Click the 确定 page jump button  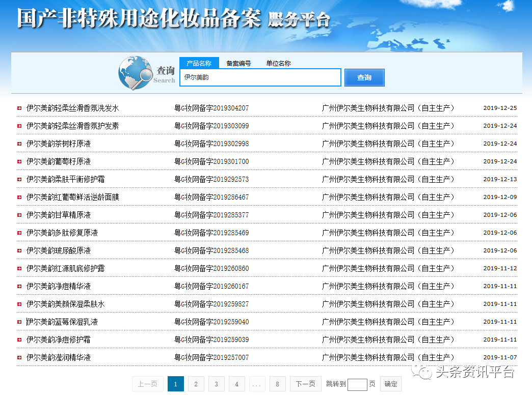391,384
